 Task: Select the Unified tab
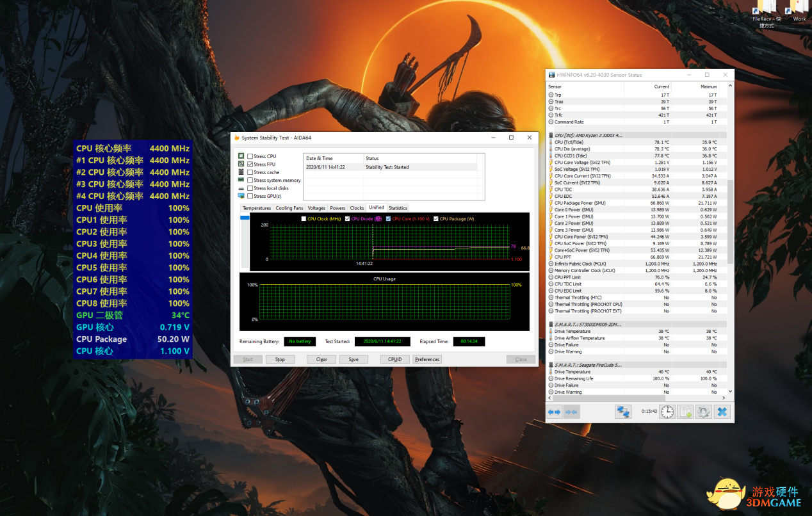pyautogui.click(x=377, y=207)
